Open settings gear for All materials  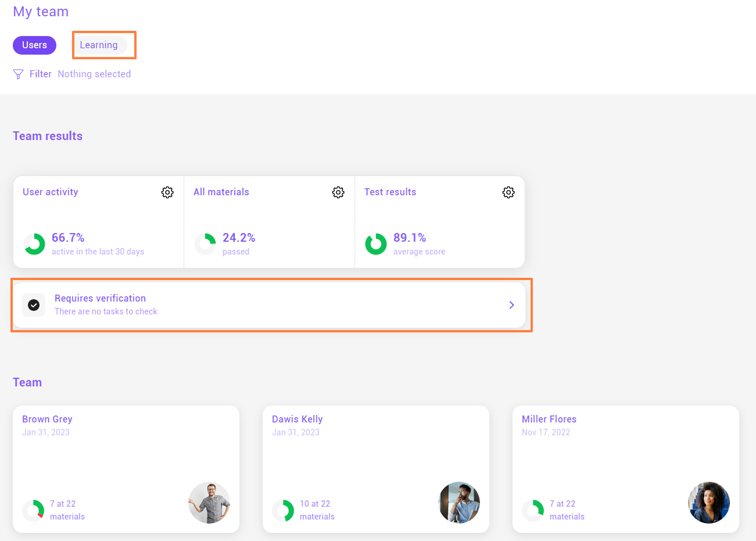[x=338, y=192]
